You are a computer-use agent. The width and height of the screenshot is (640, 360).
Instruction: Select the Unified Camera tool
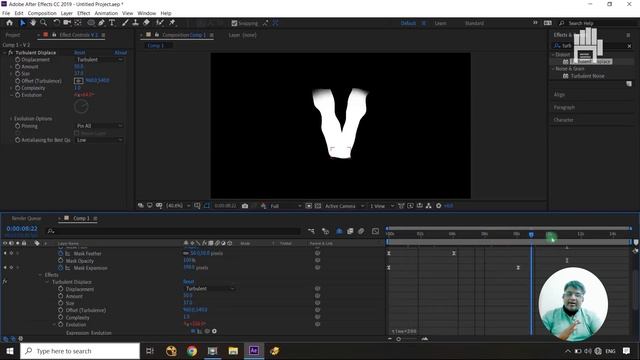click(x=67, y=23)
